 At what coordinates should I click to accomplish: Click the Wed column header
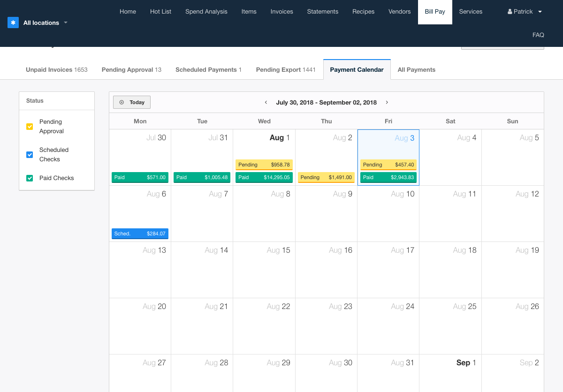pos(264,121)
